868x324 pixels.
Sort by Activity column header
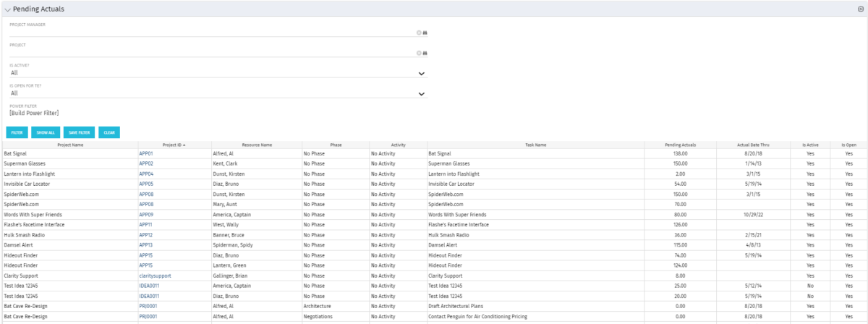pos(398,145)
